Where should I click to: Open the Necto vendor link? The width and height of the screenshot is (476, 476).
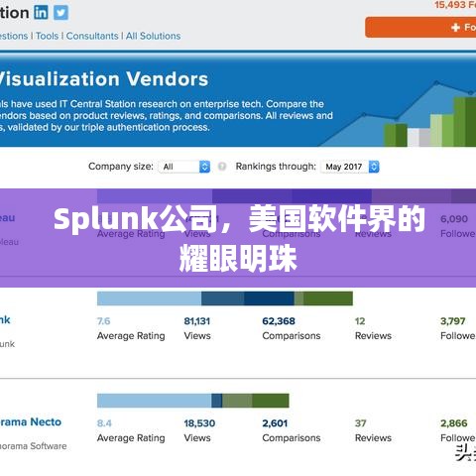(x=31, y=421)
